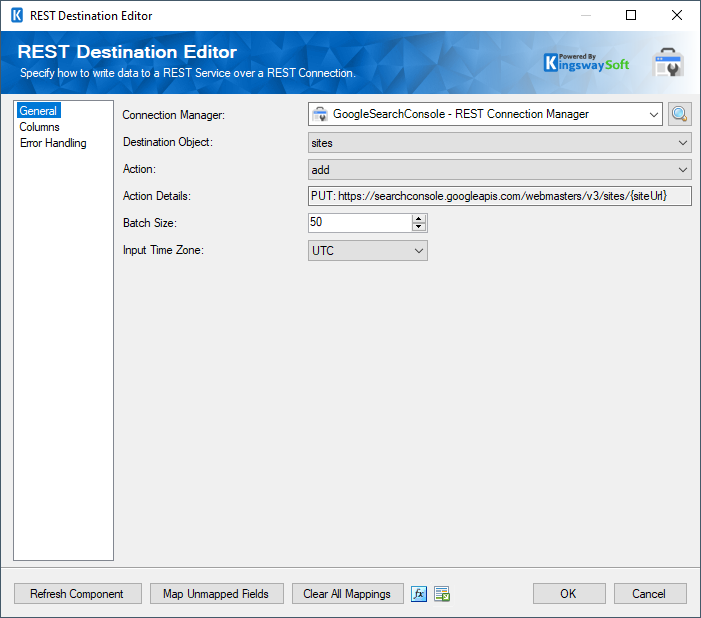Image resolution: width=701 pixels, height=618 pixels.
Task: Click the Action Details label
Action: pos(156,196)
